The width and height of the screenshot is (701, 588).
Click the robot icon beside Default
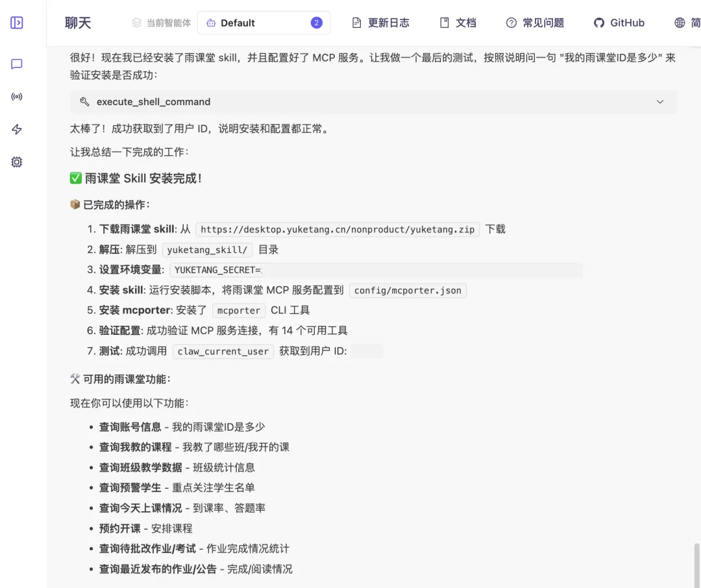[x=211, y=23]
